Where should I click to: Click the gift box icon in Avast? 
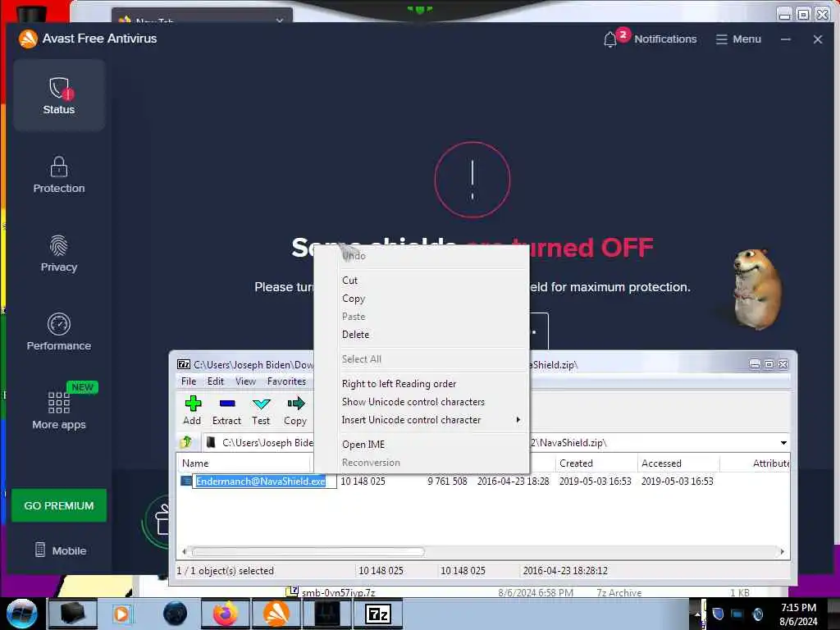(x=162, y=521)
